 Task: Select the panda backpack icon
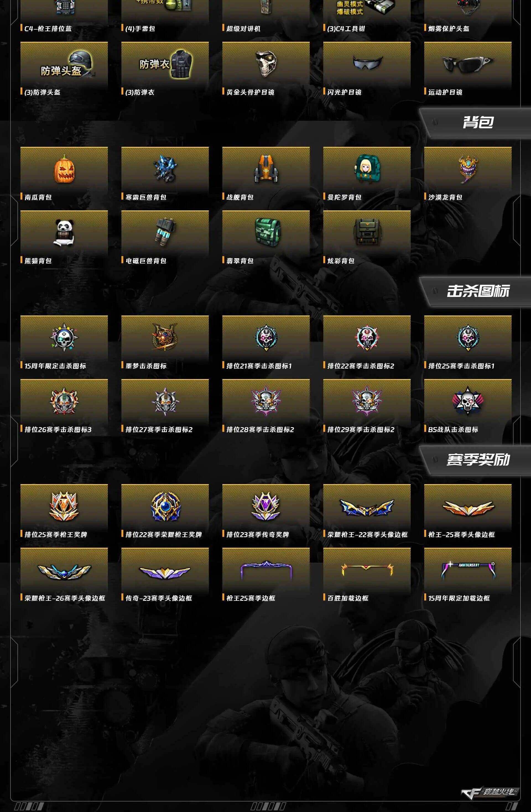[x=64, y=233]
